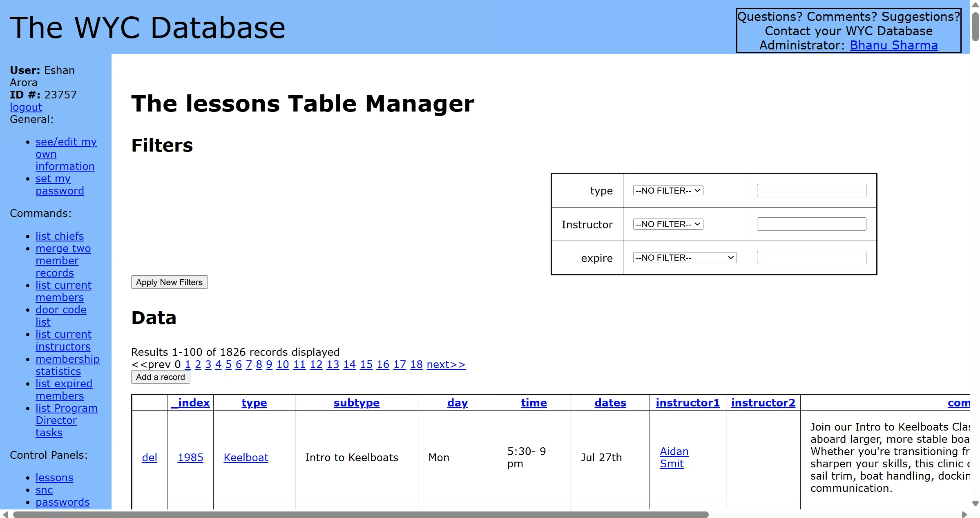Go to results page 5
The image size is (980, 518).
[x=228, y=364]
